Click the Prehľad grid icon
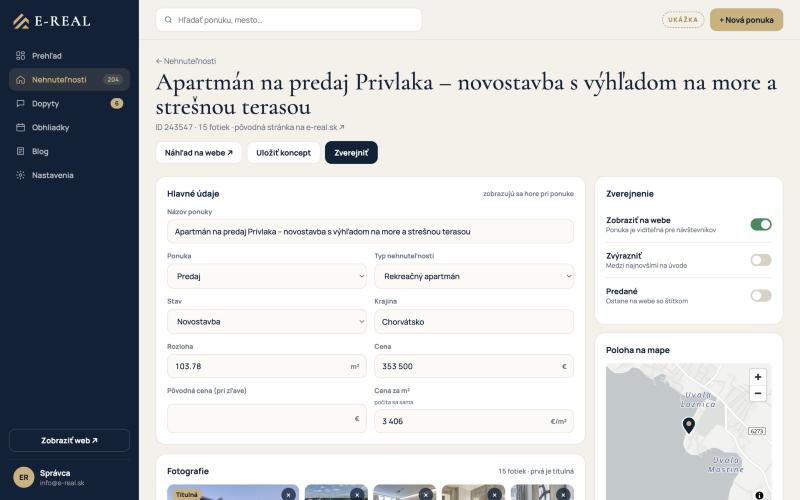This screenshot has height=500, width=800. [x=20, y=56]
